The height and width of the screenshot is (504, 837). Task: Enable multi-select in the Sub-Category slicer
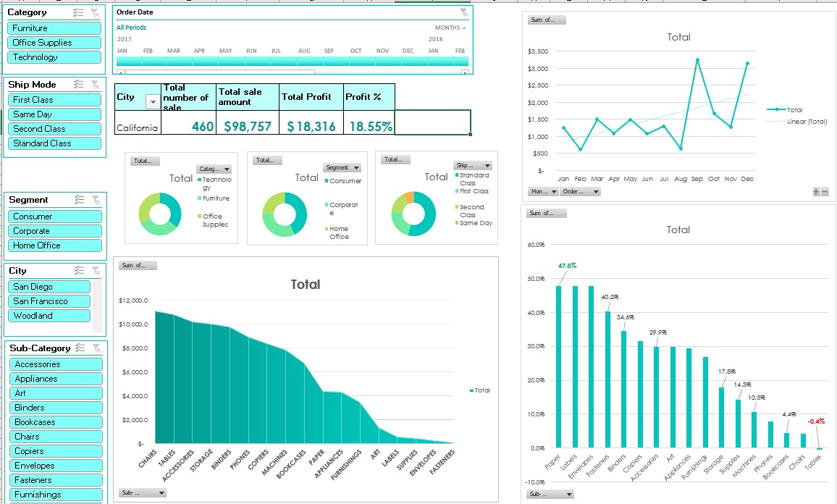(x=80, y=348)
